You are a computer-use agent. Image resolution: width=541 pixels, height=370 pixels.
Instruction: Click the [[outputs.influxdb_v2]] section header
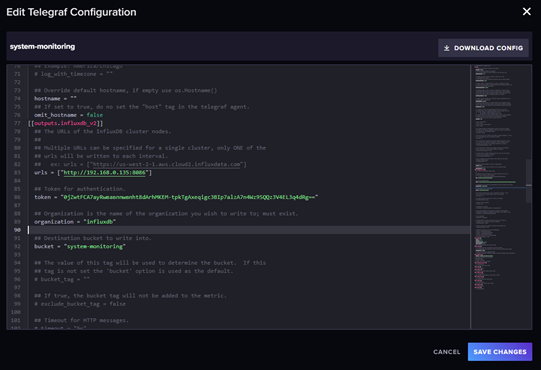click(66, 123)
